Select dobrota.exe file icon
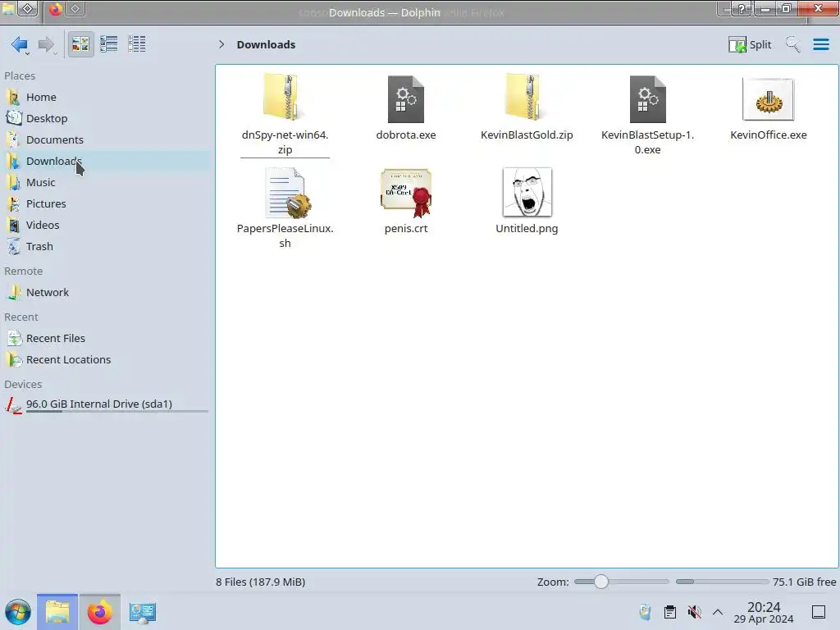The image size is (840, 630). 405,99
